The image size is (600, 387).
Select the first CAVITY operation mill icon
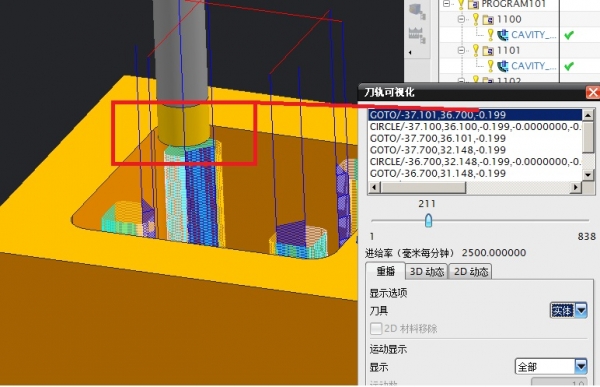click(502, 35)
